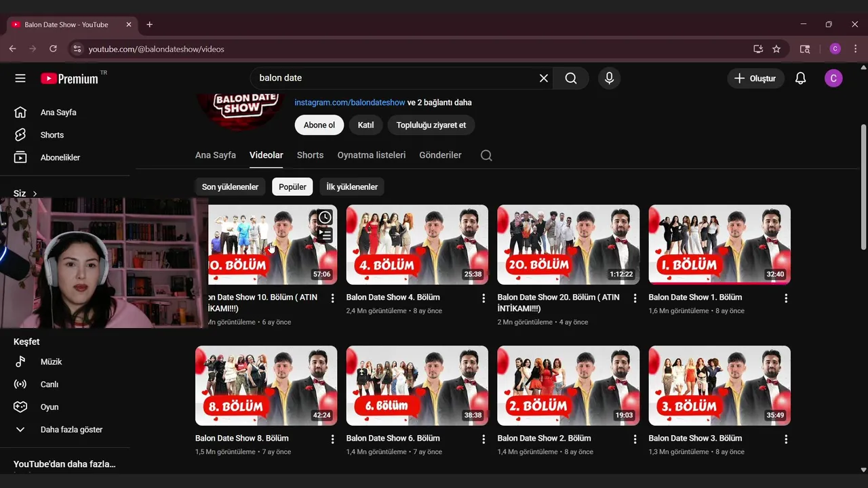
Task: Click the address bar URL
Action: click(157, 49)
